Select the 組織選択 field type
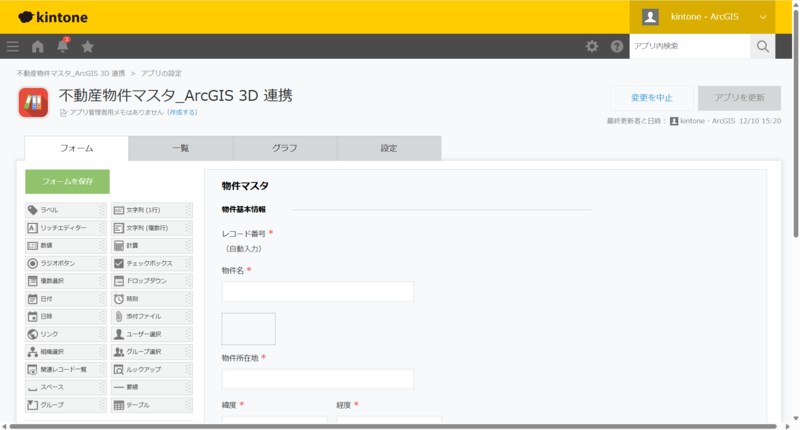Viewport: 800px width, 430px height. point(66,352)
